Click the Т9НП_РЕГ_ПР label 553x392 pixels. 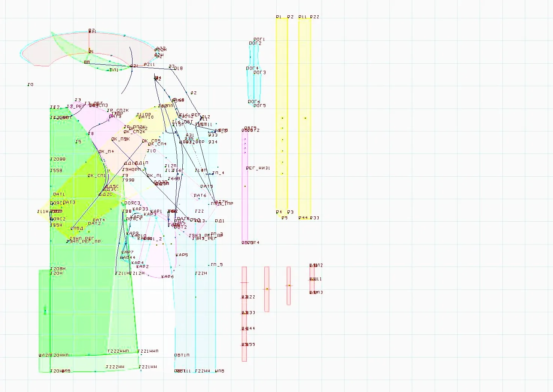point(84,241)
